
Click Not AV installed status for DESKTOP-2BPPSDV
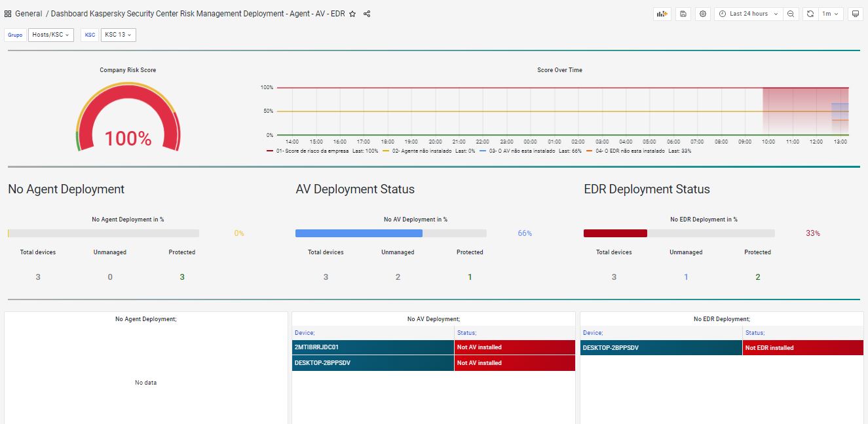tap(515, 363)
